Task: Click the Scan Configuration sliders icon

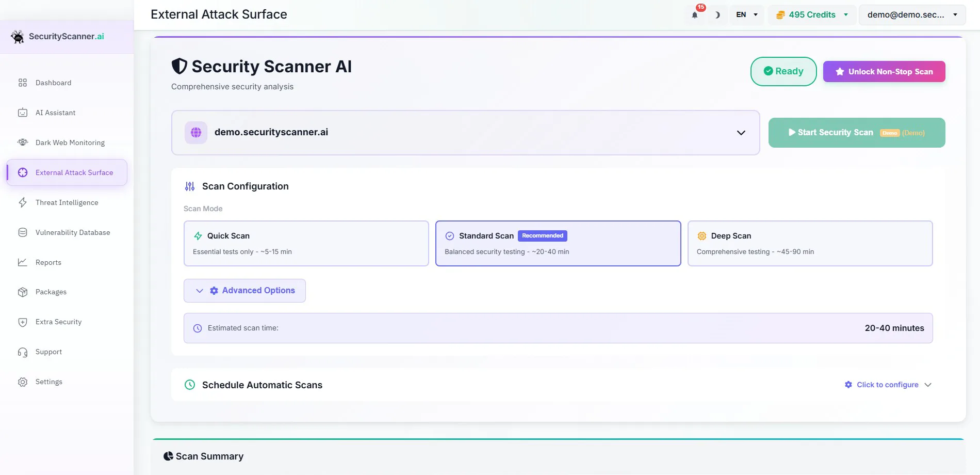Action: [190, 186]
